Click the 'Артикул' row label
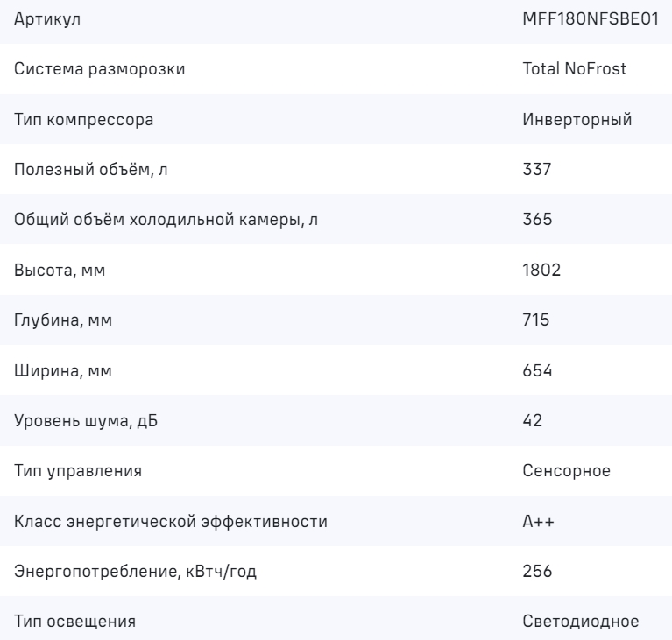Viewport: 672px width, 640px height. (43, 20)
